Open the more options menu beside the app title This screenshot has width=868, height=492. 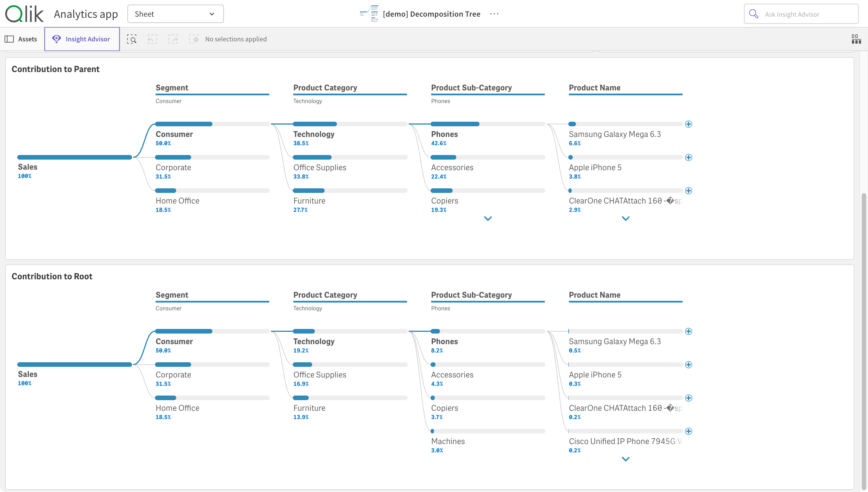pyautogui.click(x=494, y=14)
